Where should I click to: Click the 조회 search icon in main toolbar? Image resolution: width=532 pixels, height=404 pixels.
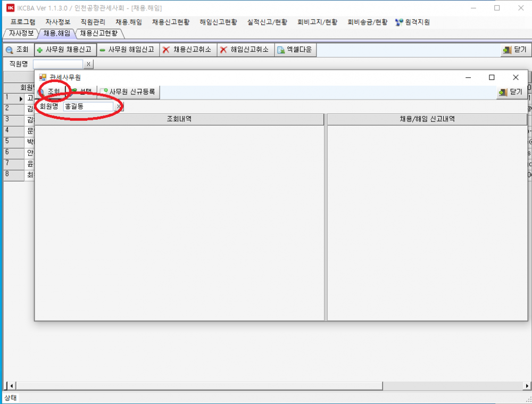(x=10, y=50)
